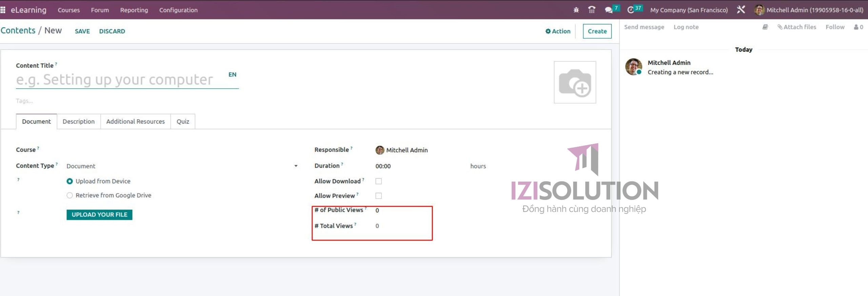Enable the Allow Preview checkbox
The width and height of the screenshot is (868, 296).
[378, 196]
